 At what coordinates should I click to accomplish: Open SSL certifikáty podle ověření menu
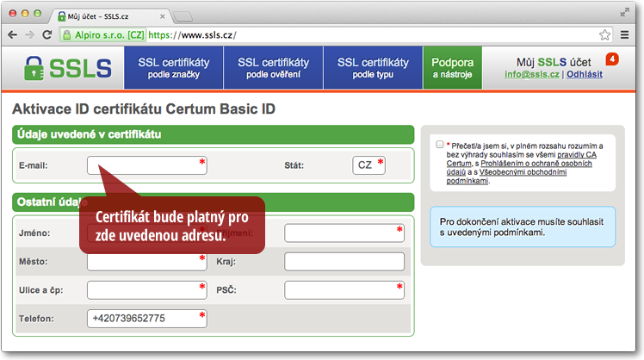(x=273, y=68)
